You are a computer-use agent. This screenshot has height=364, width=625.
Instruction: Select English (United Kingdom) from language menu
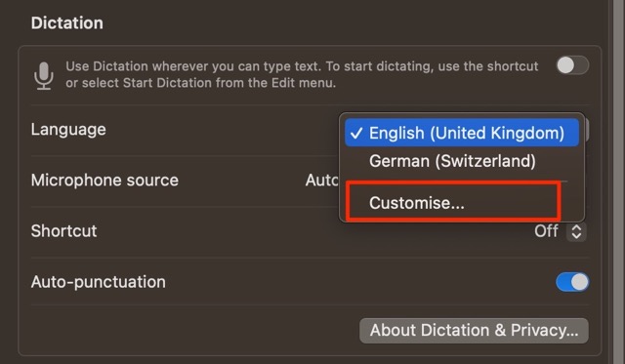pyautogui.click(x=462, y=133)
